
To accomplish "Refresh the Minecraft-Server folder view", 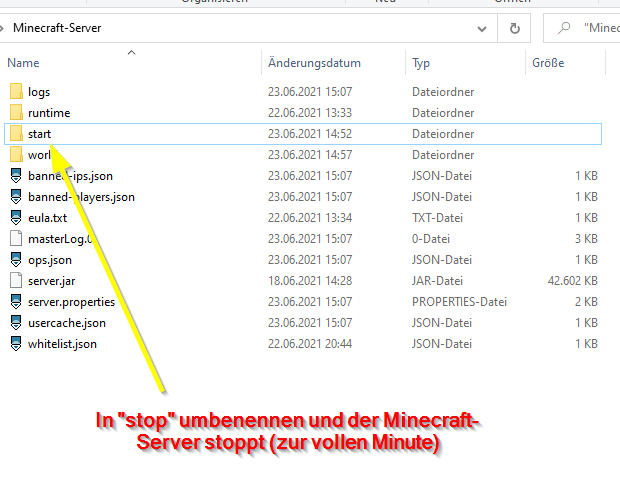I will coord(514,28).
